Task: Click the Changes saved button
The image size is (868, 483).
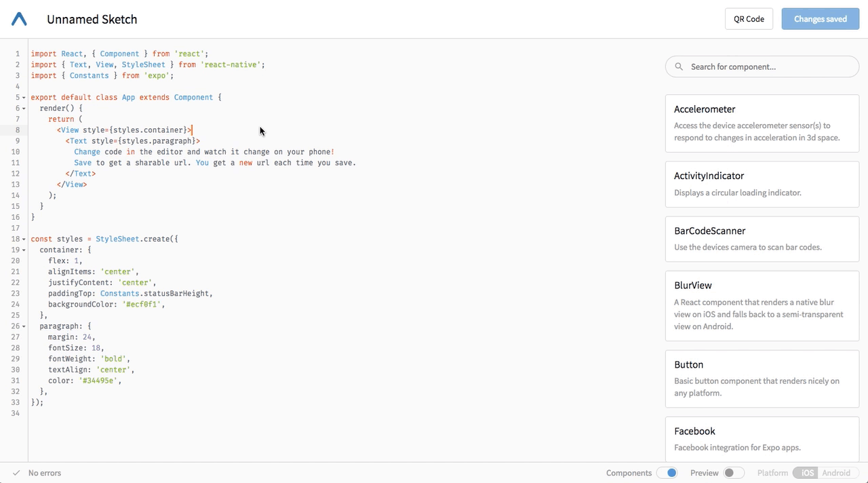Action: [x=820, y=19]
